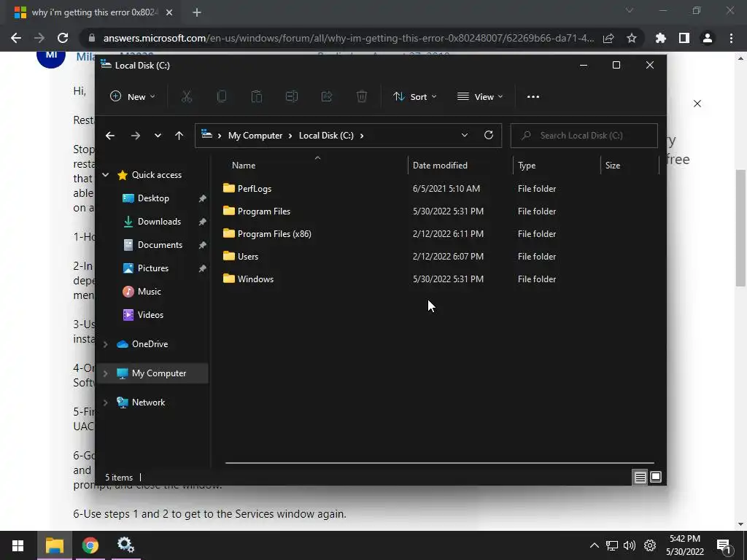747x560 pixels.
Task: Click chevron after Local Disk (C:) breadcrumb
Action: click(362, 136)
